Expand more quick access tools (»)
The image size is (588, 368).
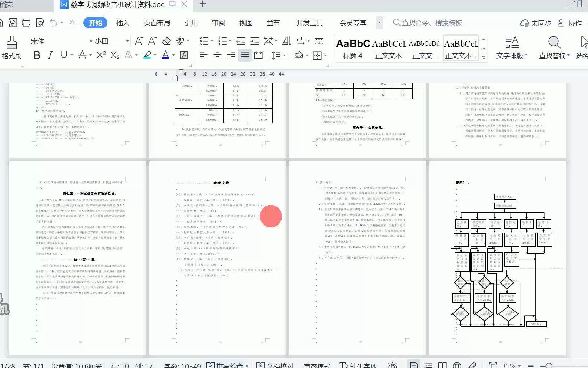tap(72, 23)
